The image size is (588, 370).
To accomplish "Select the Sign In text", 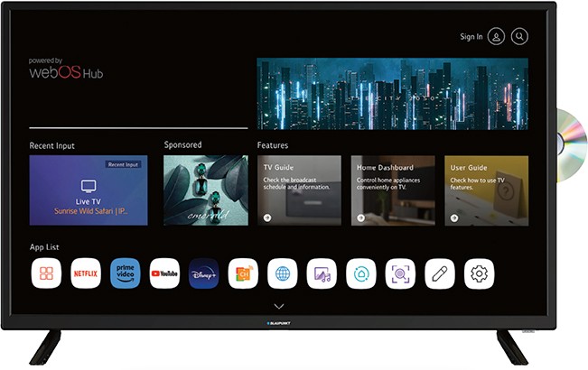I will tap(471, 37).
